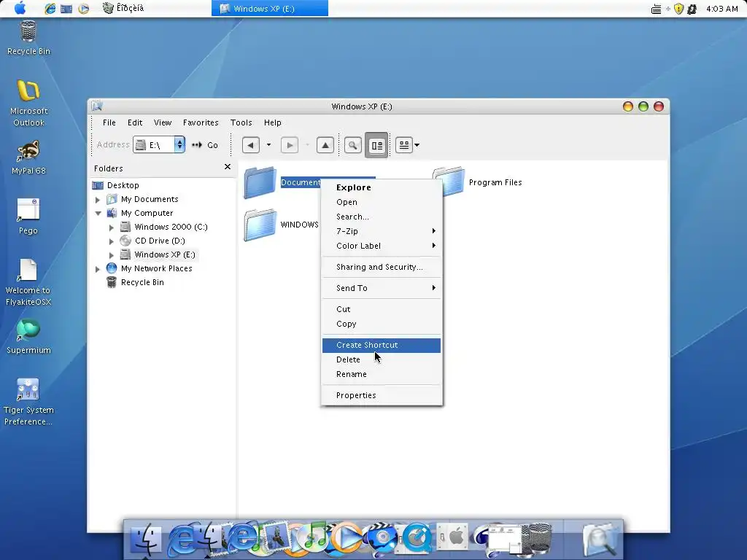Image resolution: width=747 pixels, height=560 pixels.
Task: Click the Views toolbar button
Action: [x=404, y=145]
